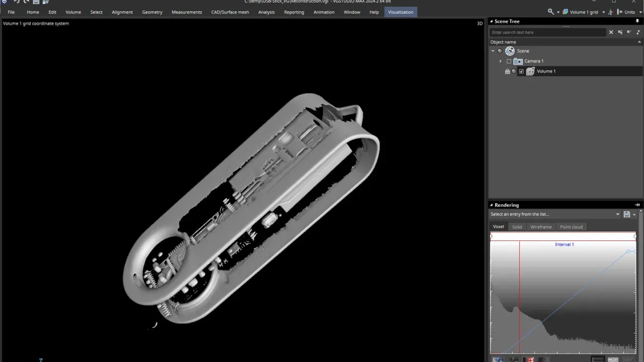Click the Units button at top right

pyautogui.click(x=629, y=12)
